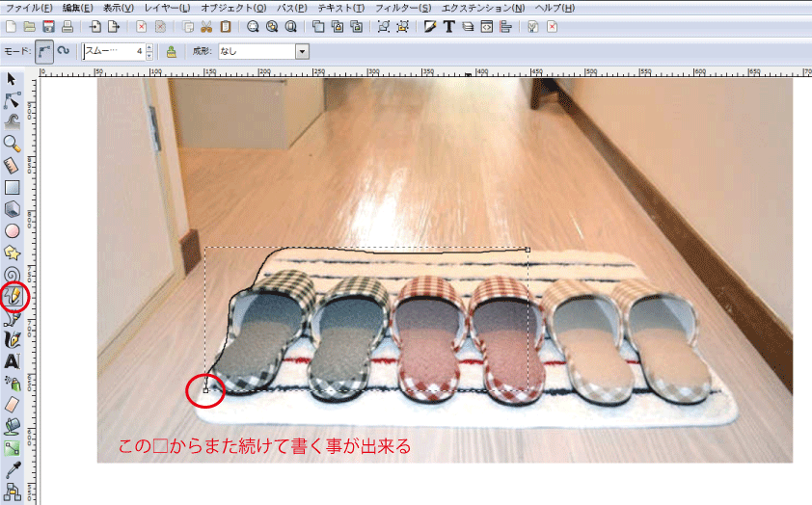Select the Eraser tool
This screenshot has height=505, width=812.
(12, 405)
